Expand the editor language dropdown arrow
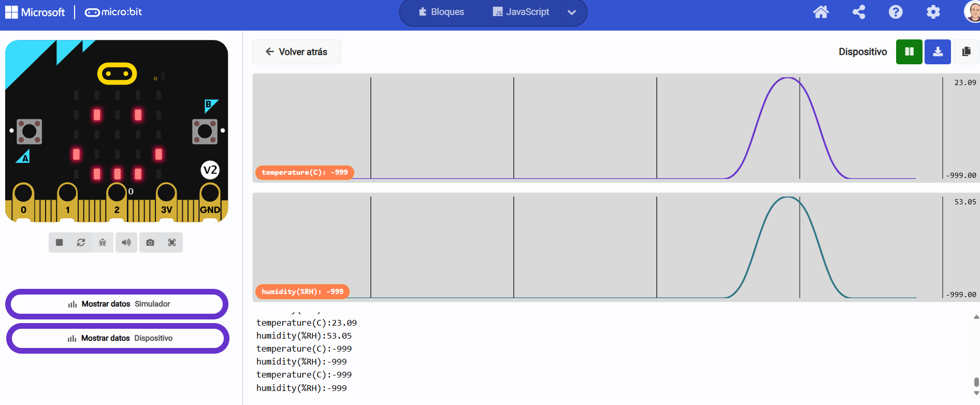 (571, 12)
